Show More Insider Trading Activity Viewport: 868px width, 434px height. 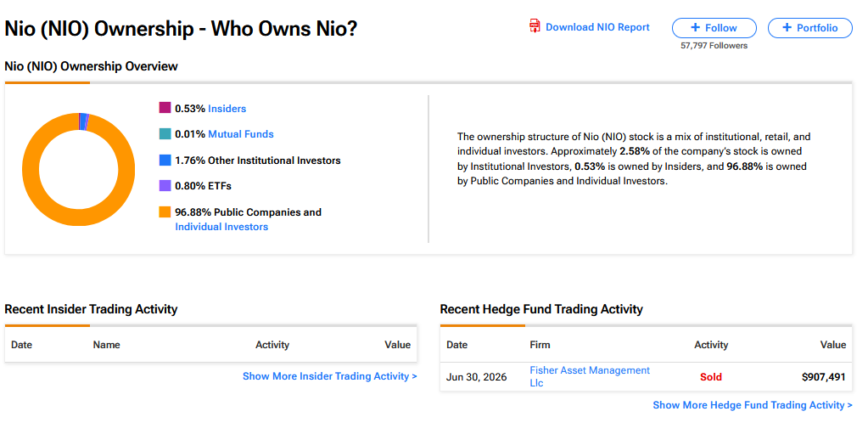coord(330,376)
